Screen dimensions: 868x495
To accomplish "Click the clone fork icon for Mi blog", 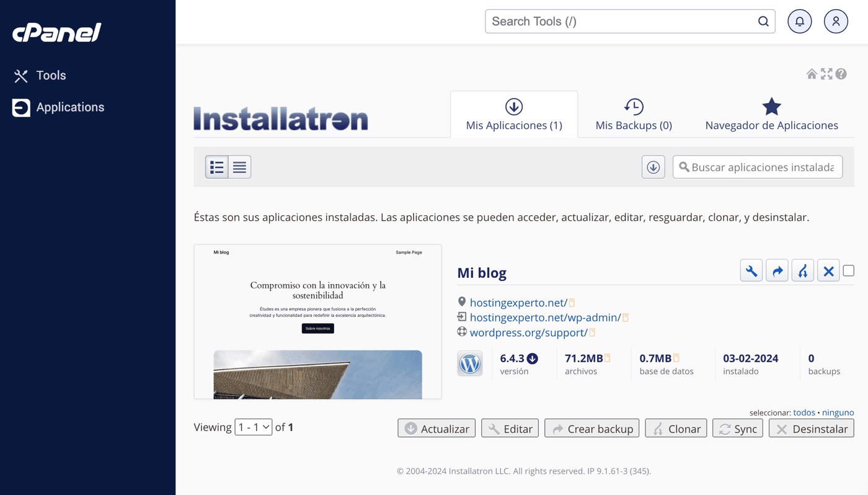I will tap(803, 271).
